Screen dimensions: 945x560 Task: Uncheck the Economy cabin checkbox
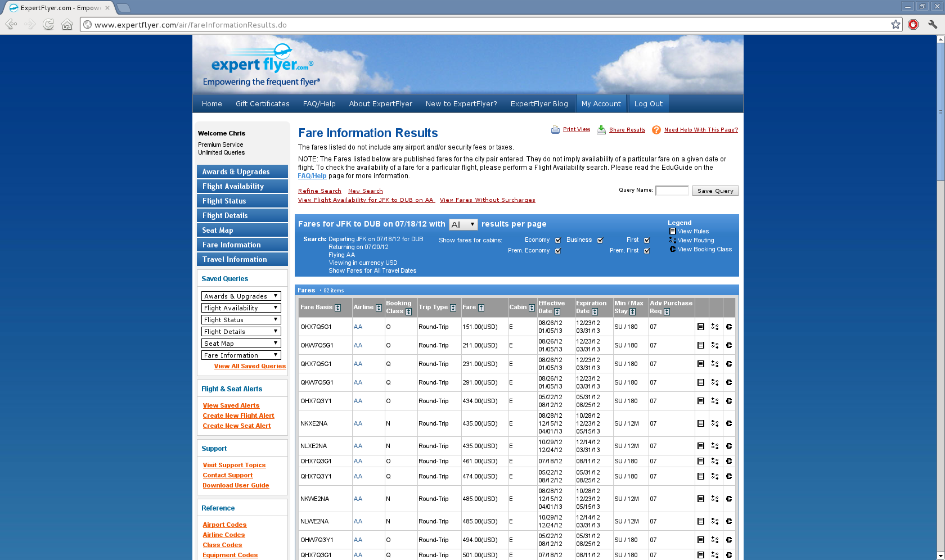[558, 240]
